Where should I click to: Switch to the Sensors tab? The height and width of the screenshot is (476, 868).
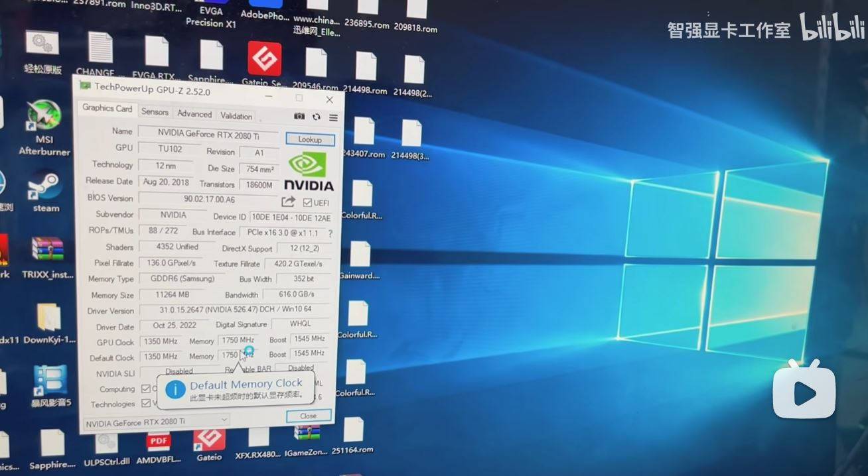point(155,112)
